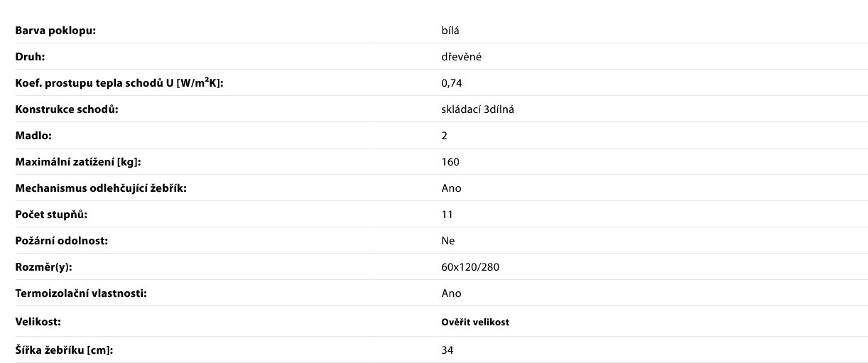This screenshot has height=363, width=868.
Task: Open the Ověřit velikost link
Action: 475,322
